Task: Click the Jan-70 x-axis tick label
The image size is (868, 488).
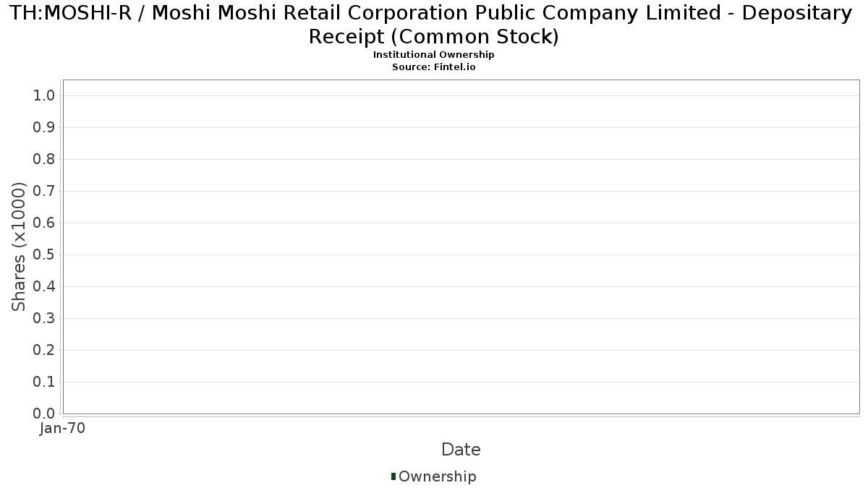Action: tap(63, 428)
